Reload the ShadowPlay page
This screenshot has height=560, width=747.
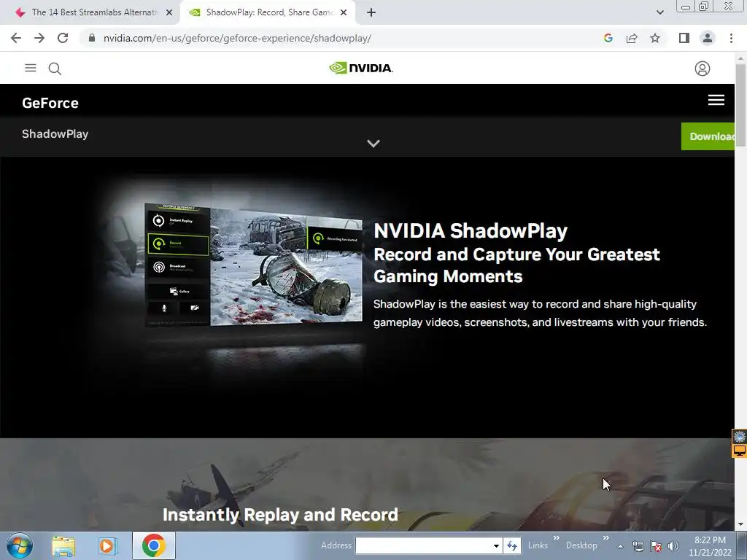[x=63, y=38]
